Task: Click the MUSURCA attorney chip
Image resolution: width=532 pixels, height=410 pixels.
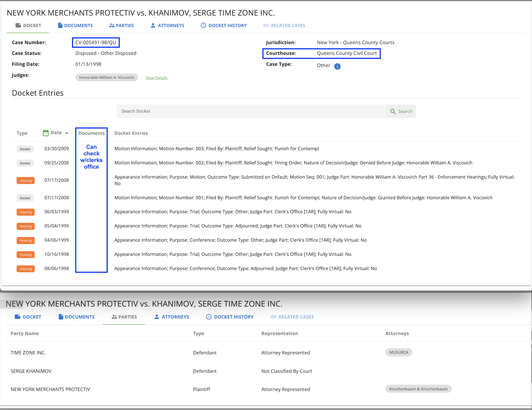Action: pyautogui.click(x=399, y=352)
